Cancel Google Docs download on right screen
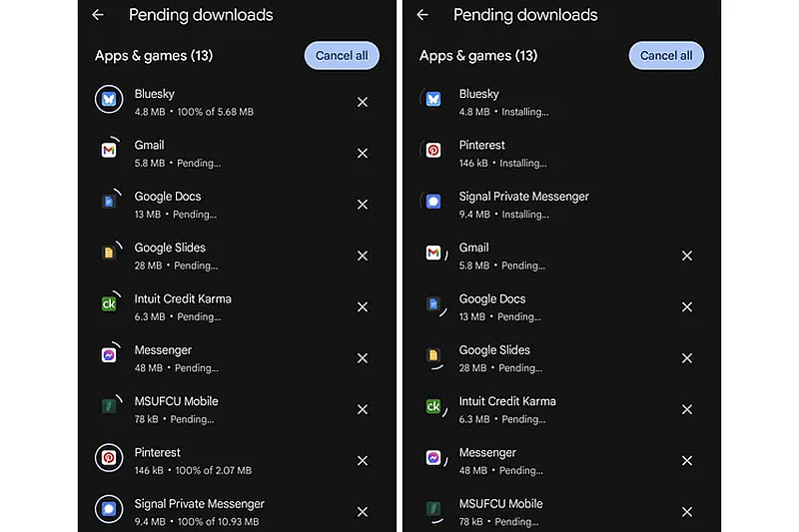The height and width of the screenshot is (532, 799). [687, 307]
